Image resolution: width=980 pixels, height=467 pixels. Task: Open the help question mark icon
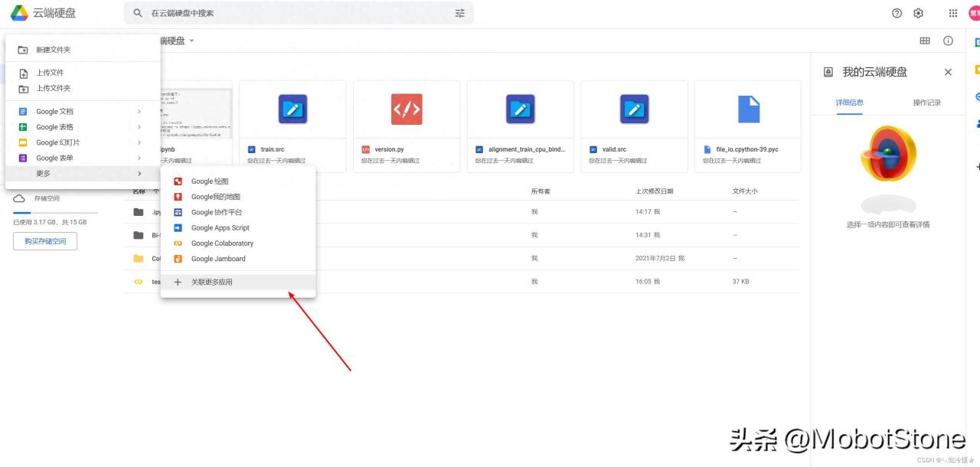[897, 13]
